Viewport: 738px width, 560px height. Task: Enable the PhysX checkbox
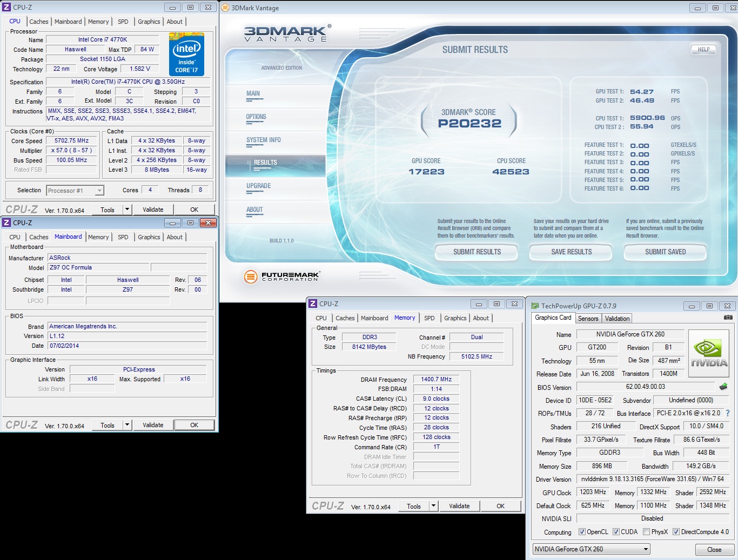[x=646, y=532]
